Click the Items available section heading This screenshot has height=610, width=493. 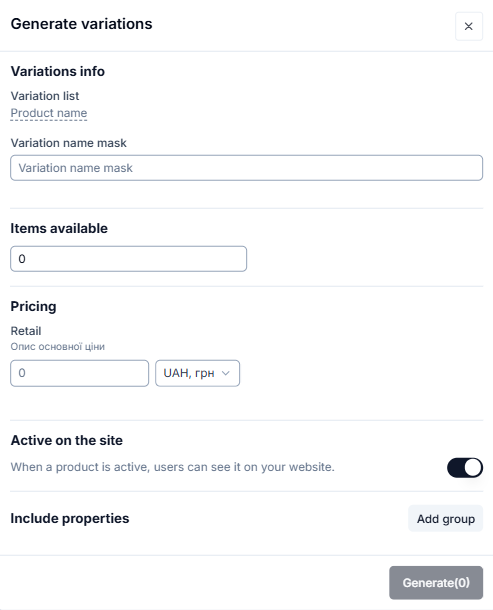59,228
